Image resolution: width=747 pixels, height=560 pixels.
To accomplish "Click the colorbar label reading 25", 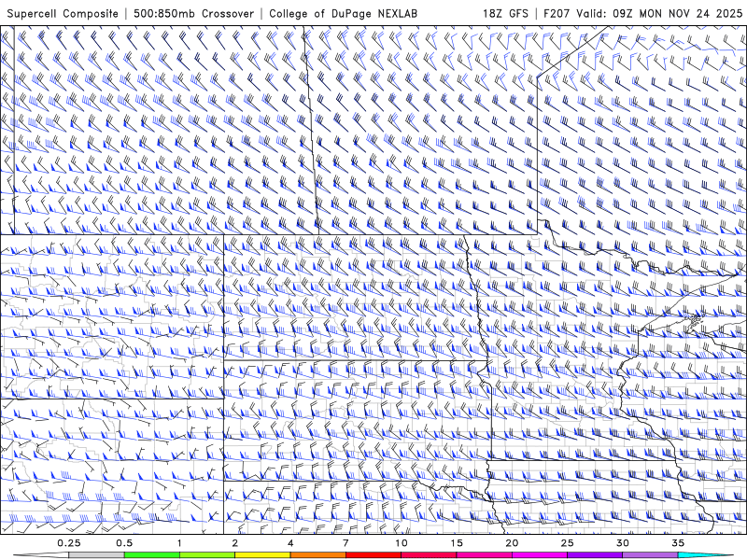I will (567, 543).
